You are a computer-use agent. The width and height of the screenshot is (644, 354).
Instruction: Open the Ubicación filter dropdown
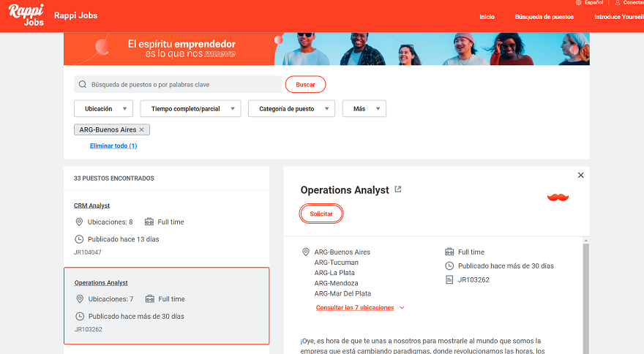pyautogui.click(x=103, y=109)
